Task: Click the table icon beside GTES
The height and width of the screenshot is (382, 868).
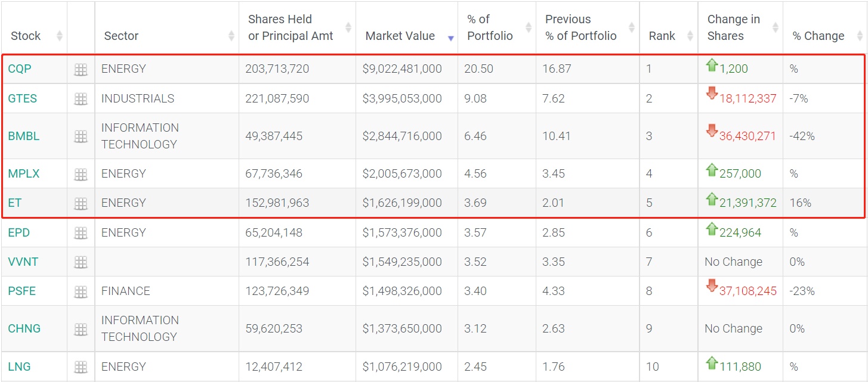Action: pos(81,100)
